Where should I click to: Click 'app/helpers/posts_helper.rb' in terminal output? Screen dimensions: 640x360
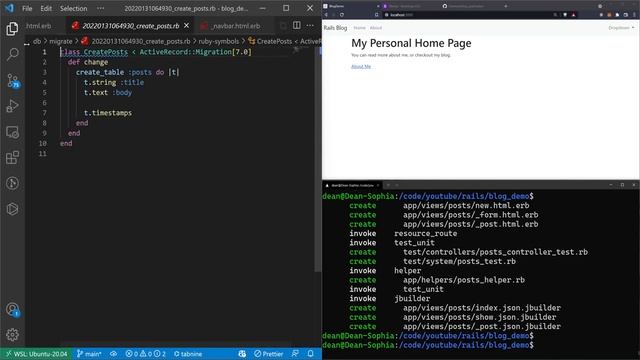point(464,280)
